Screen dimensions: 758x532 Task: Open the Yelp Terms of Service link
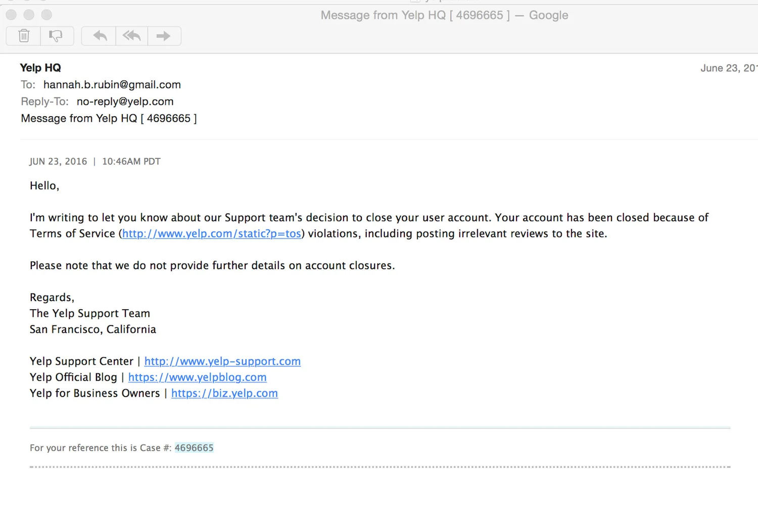point(212,233)
